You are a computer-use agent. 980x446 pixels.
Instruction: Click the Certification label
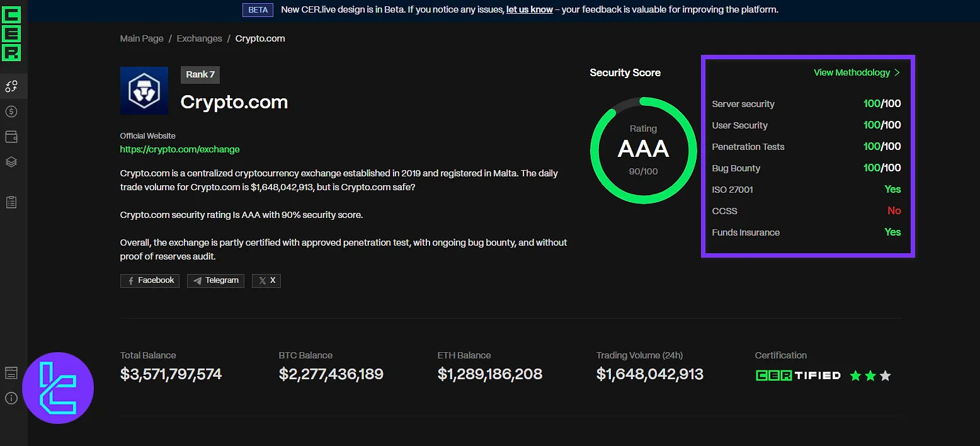point(781,355)
